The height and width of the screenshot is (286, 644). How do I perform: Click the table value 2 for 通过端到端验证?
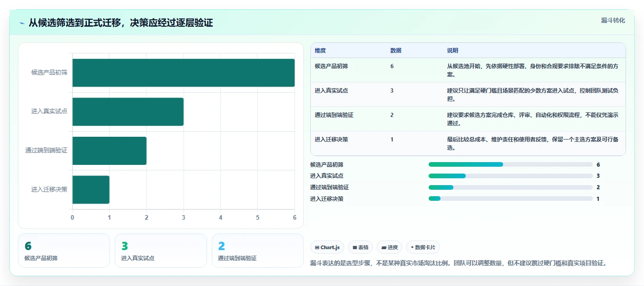point(392,115)
